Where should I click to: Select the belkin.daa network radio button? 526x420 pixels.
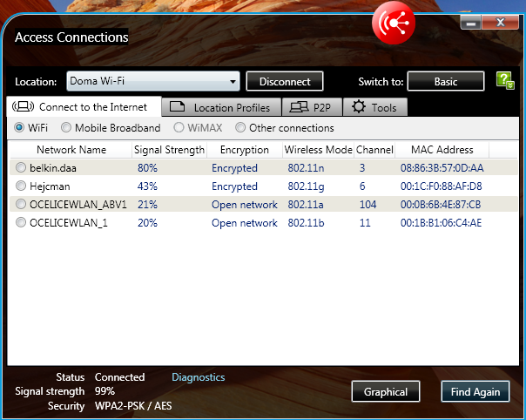22,167
